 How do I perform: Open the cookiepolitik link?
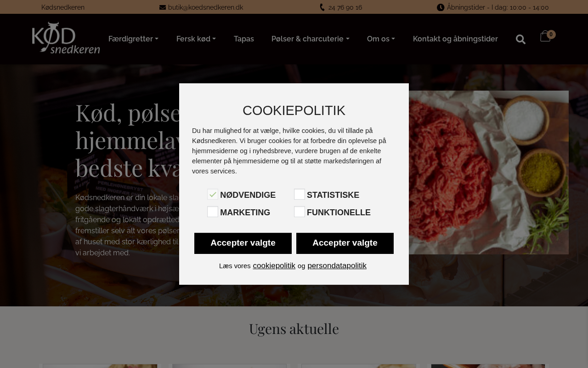[x=274, y=265]
